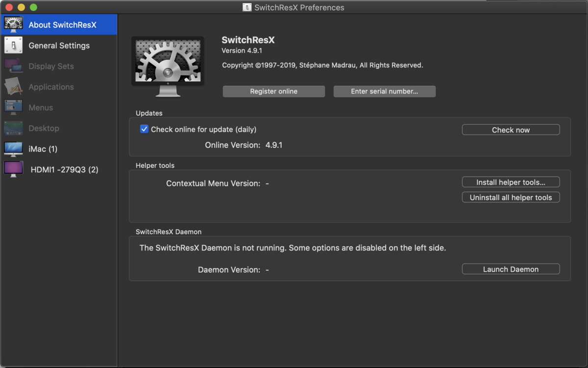Click the iMac (1) display icon
This screenshot has height=368, width=588.
point(13,149)
